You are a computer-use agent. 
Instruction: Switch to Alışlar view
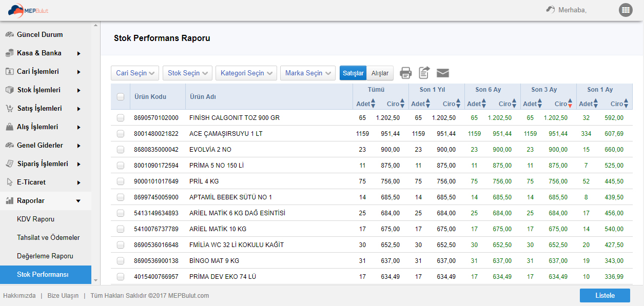(380, 73)
